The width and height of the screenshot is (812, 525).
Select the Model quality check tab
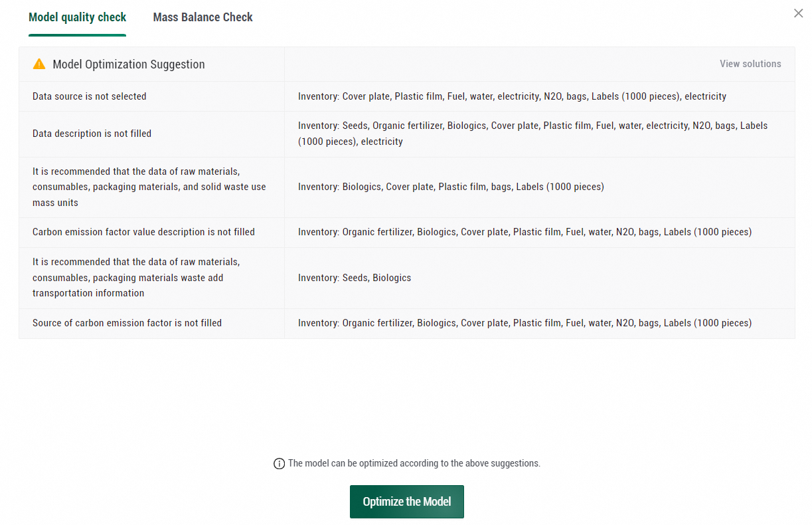77,17
